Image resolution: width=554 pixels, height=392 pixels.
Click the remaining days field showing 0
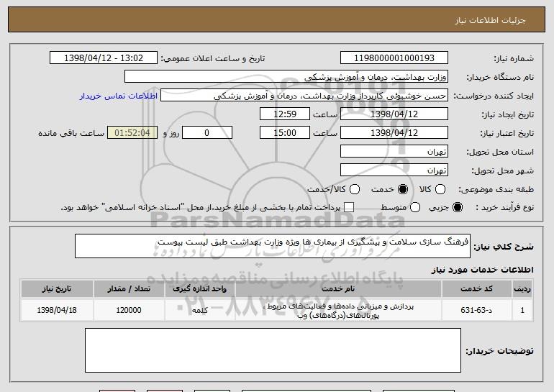click(207, 133)
